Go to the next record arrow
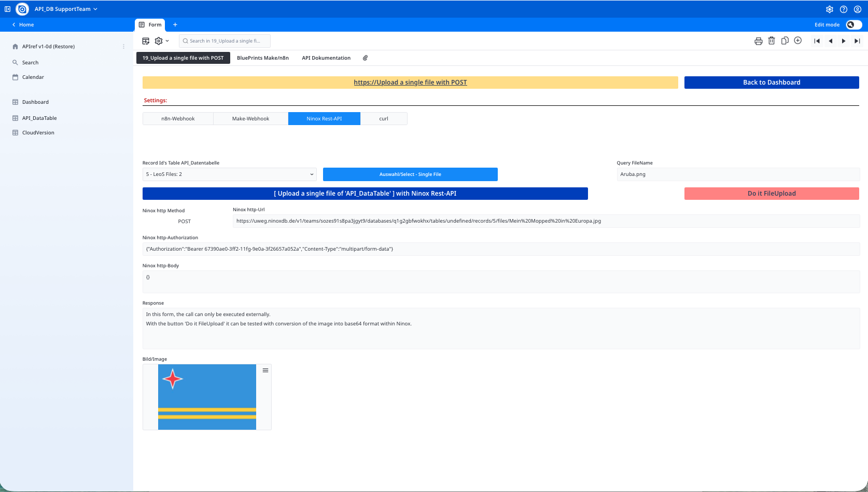 (x=844, y=41)
